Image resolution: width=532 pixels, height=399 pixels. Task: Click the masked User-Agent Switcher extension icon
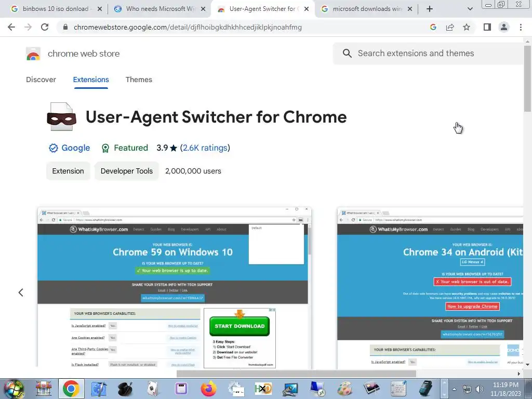61,117
